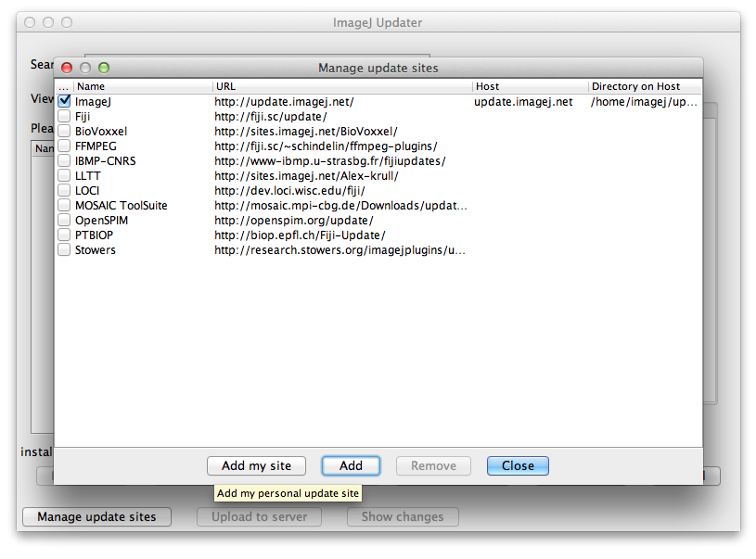The height and width of the screenshot is (559, 756).
Task: Click the Search field in ImageJ Updater
Action: tap(257, 56)
